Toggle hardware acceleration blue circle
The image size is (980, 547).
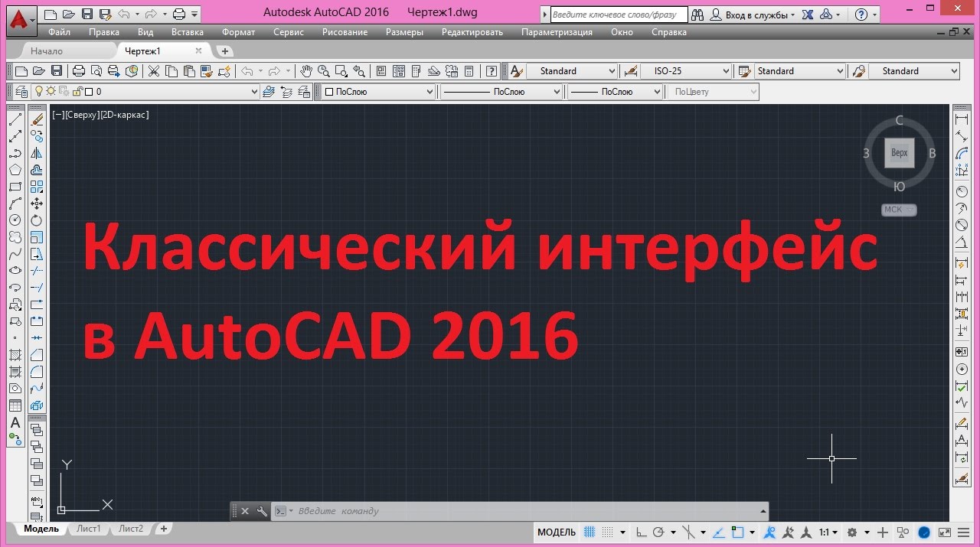(x=925, y=532)
